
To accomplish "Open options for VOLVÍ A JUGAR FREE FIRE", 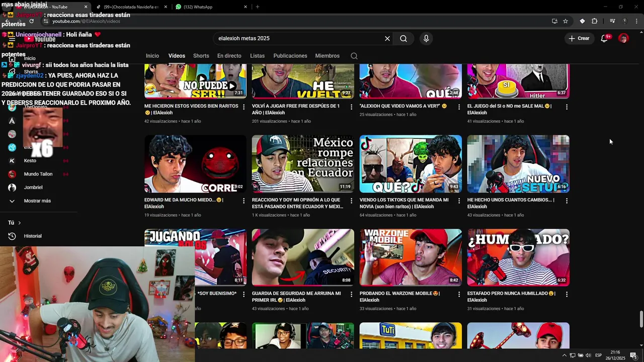I will (x=352, y=107).
